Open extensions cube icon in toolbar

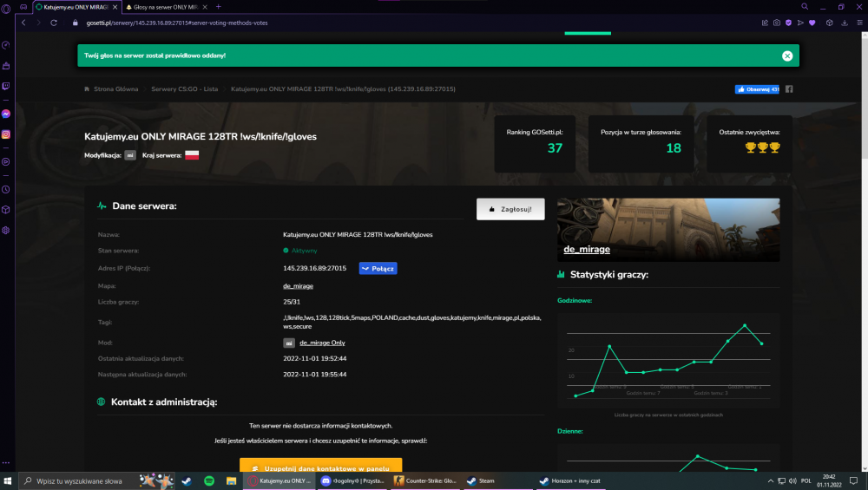click(x=829, y=23)
